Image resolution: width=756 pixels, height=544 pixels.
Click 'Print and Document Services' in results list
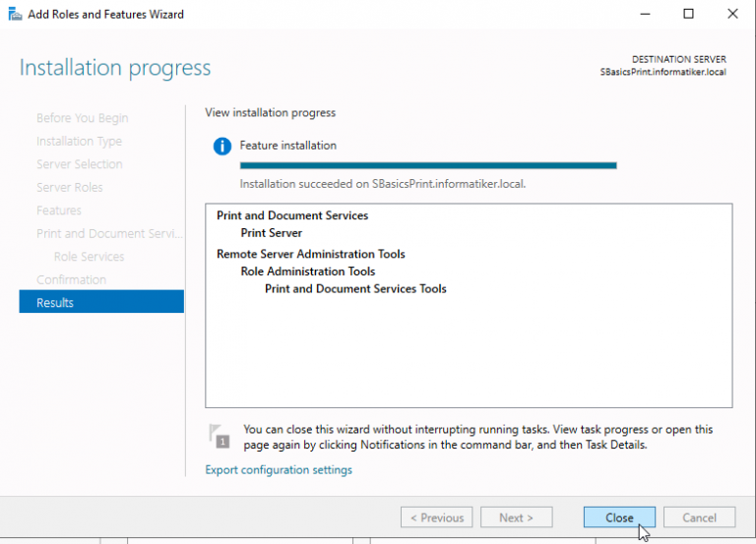[292, 215]
